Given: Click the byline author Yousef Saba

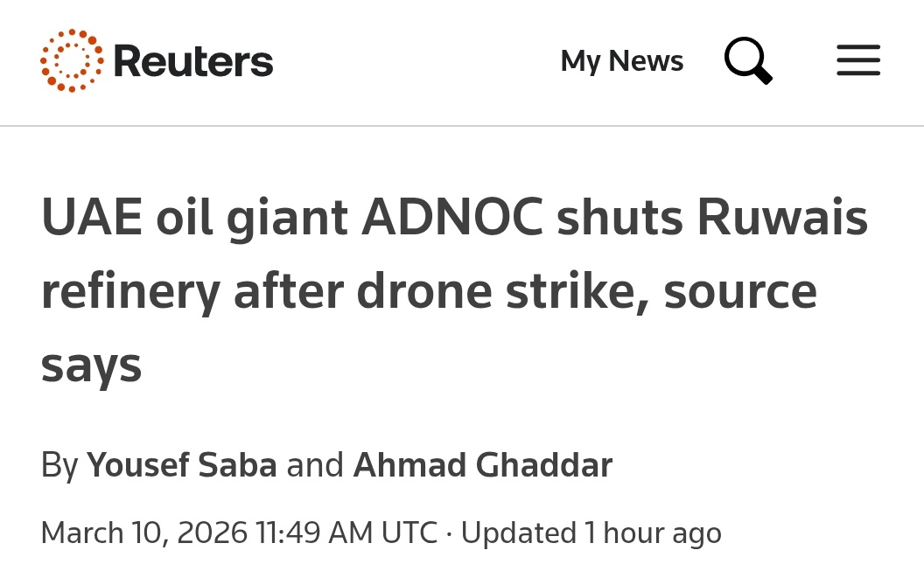Looking at the screenshot, I should 181,463.
